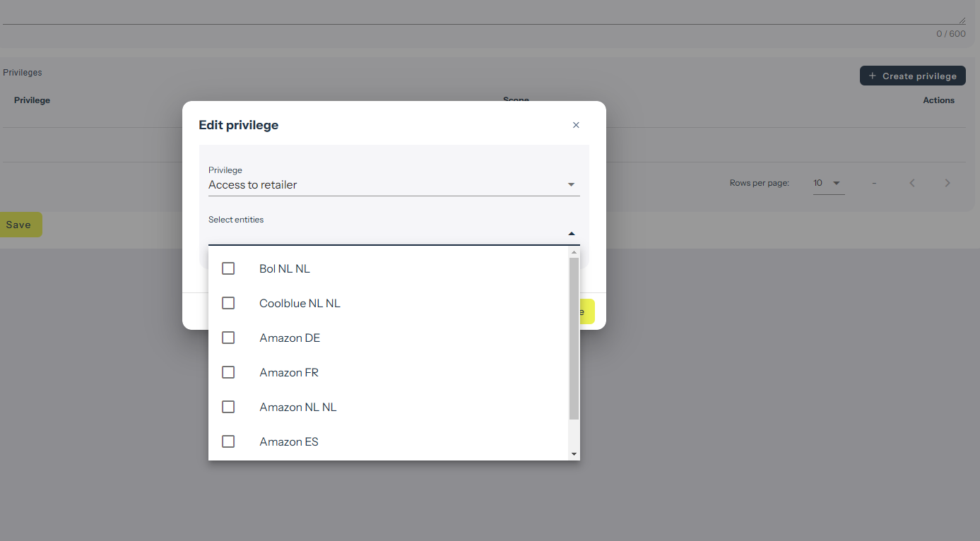Close the Edit privilege dialog
The width and height of the screenshot is (980, 541).
tap(576, 125)
